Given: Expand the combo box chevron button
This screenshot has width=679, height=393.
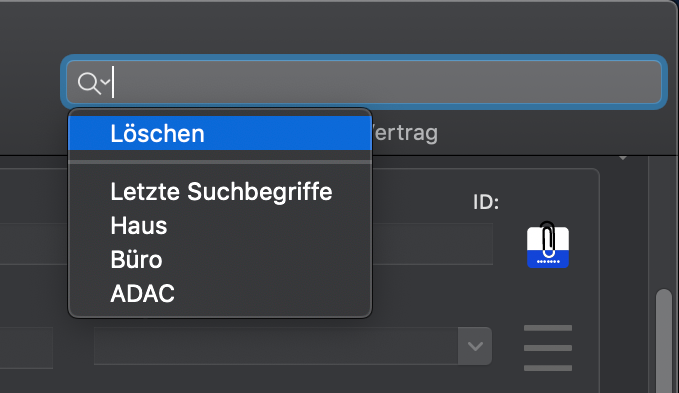Looking at the screenshot, I should tap(475, 346).
